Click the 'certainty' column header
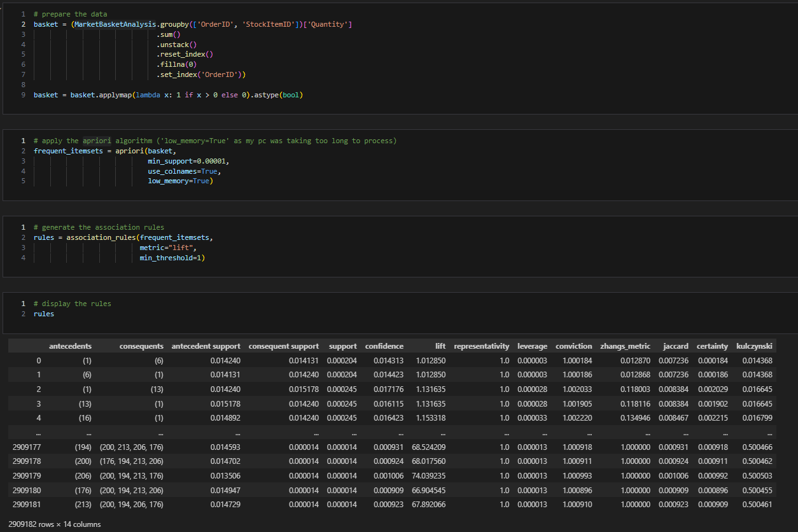The width and height of the screenshot is (798, 532). (713, 346)
